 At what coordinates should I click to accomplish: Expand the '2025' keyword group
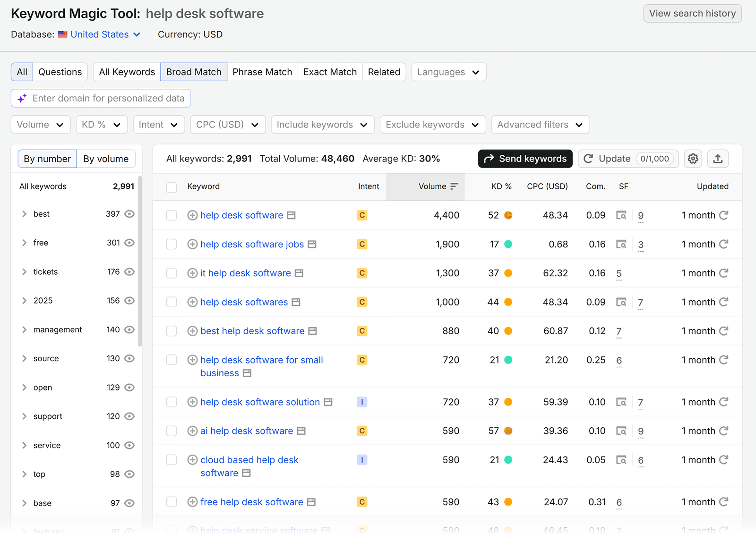click(x=24, y=301)
